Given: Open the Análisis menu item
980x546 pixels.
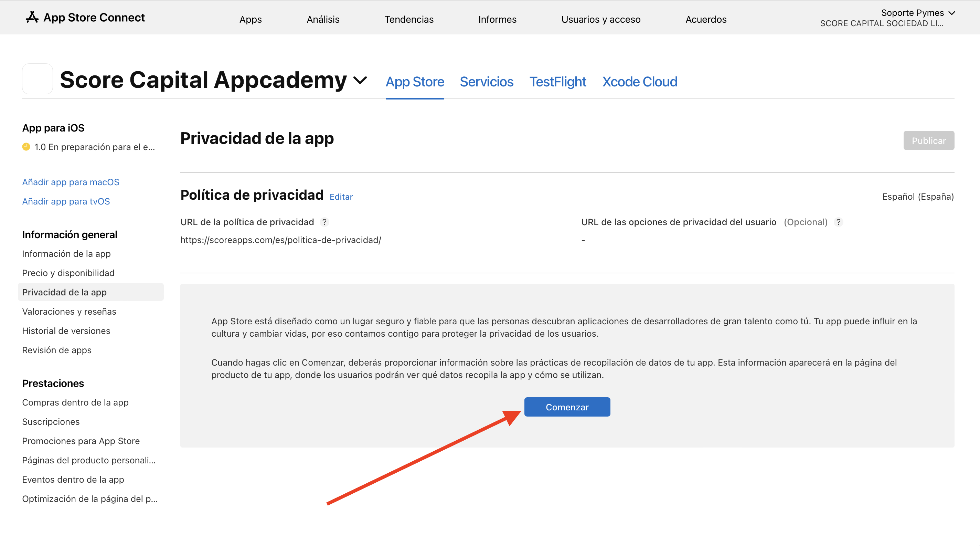Looking at the screenshot, I should tap(323, 19).
